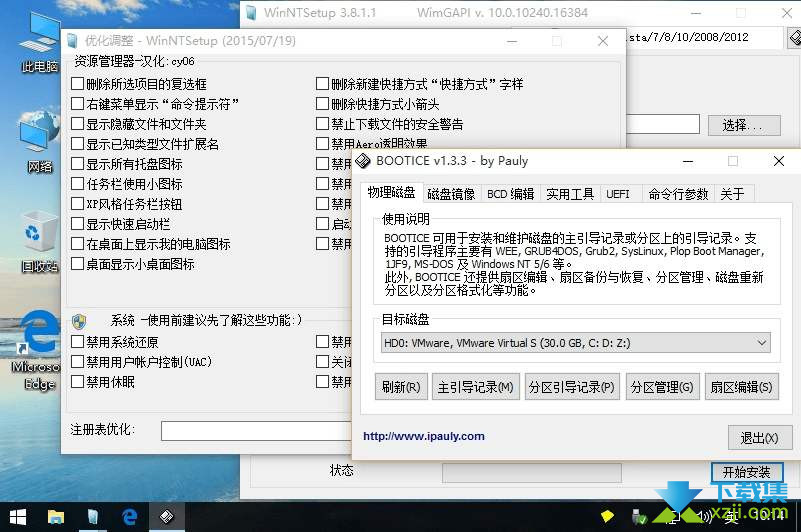The width and height of the screenshot is (801, 532).
Task: Open 分区管理(G)
Action: tap(662, 387)
